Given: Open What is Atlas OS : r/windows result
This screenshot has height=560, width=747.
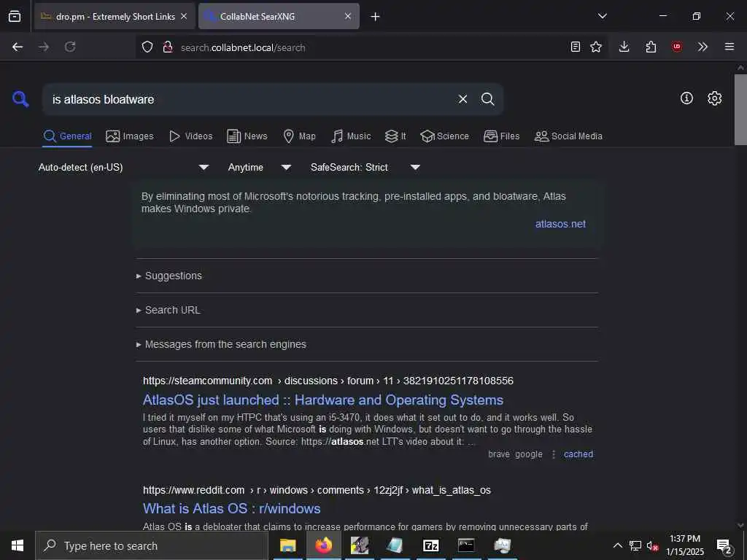Looking at the screenshot, I should (x=231, y=508).
